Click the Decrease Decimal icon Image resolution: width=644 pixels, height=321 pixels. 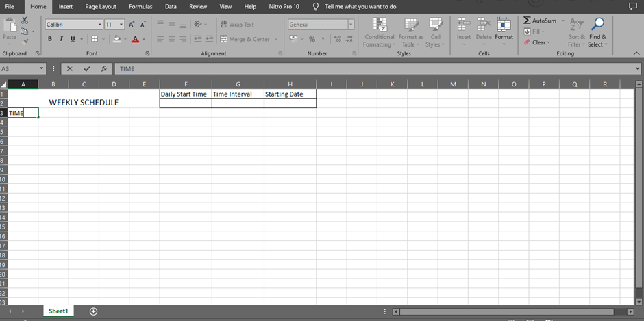349,39
